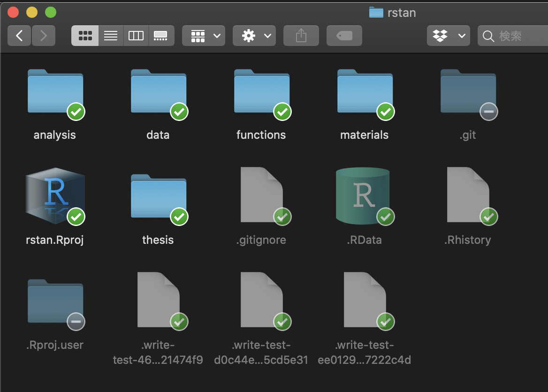Open the item grouping dropdown
548x392 pixels.
[x=203, y=35]
